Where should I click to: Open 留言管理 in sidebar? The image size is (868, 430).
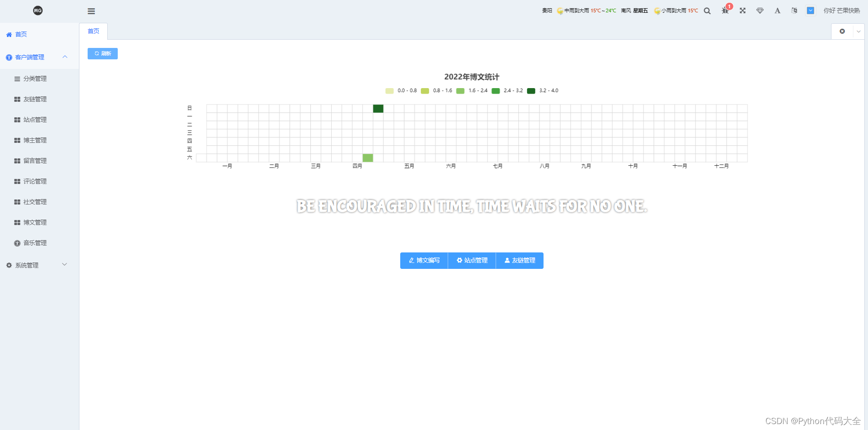(x=39, y=161)
